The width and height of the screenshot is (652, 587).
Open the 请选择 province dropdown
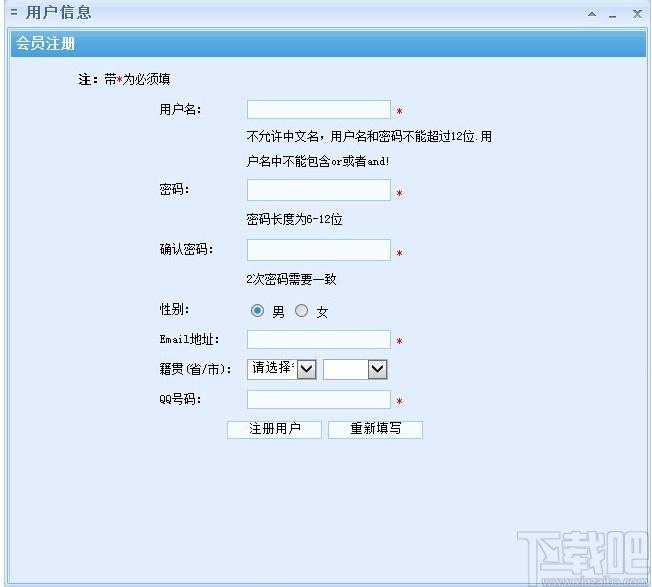click(282, 369)
